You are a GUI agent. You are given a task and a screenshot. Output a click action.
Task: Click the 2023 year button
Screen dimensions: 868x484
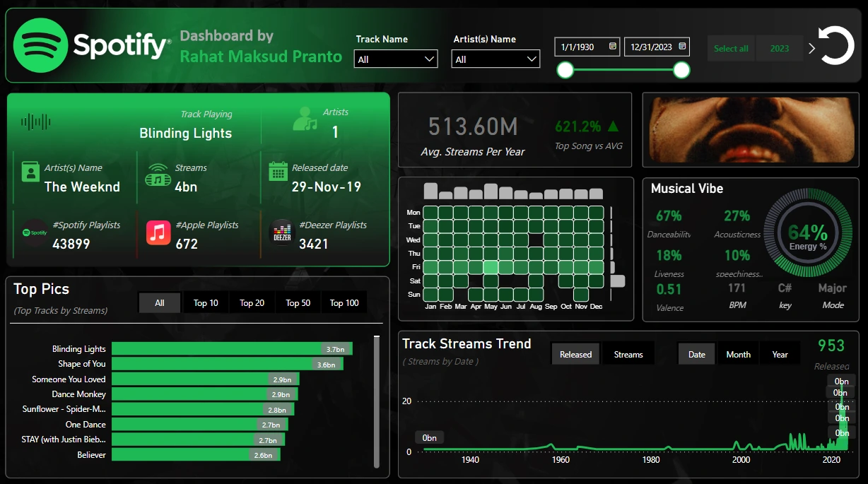[780, 48]
